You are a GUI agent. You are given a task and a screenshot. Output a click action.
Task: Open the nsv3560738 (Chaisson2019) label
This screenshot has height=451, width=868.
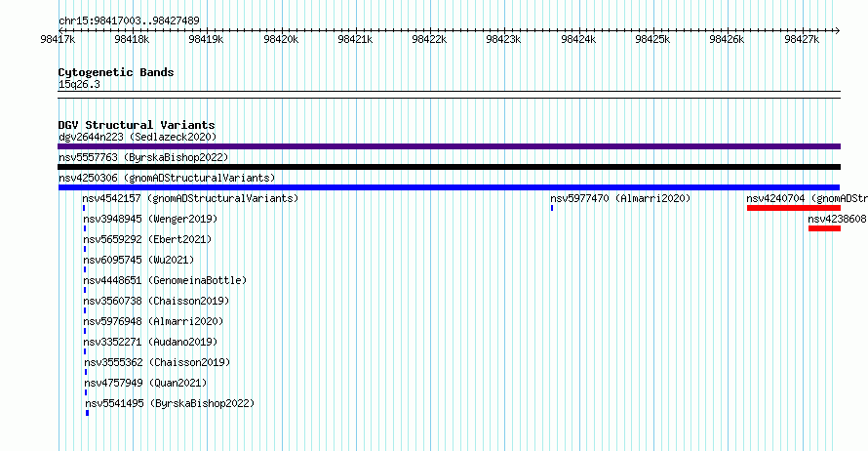tap(156, 301)
